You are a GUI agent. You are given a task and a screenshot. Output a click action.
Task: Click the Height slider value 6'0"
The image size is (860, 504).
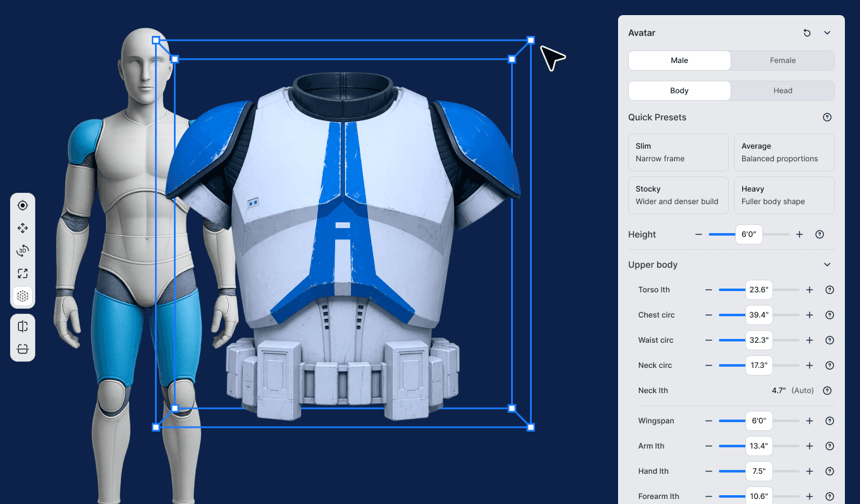748,234
